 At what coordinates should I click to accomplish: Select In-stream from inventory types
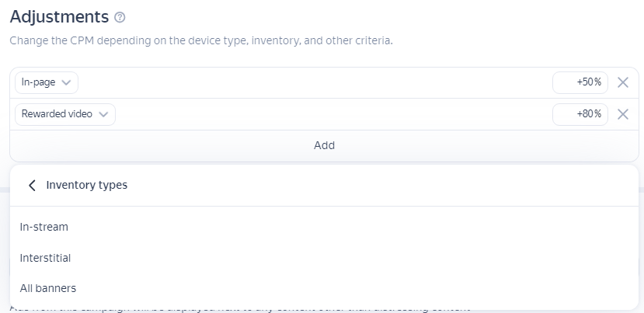[x=44, y=227]
